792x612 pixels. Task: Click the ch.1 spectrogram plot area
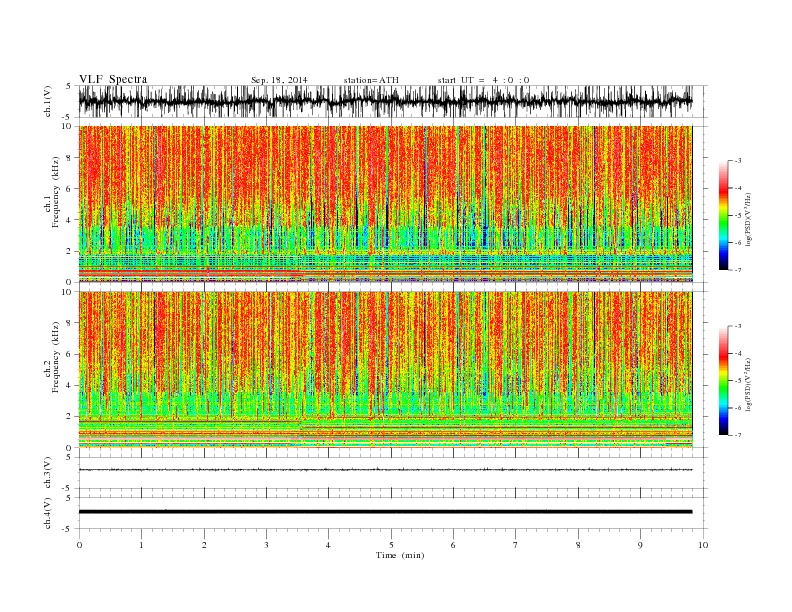385,204
